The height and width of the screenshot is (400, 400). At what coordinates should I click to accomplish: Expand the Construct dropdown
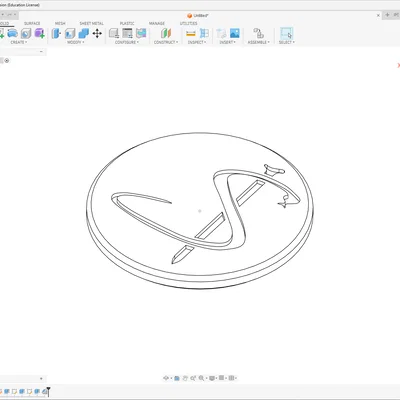tap(166, 42)
